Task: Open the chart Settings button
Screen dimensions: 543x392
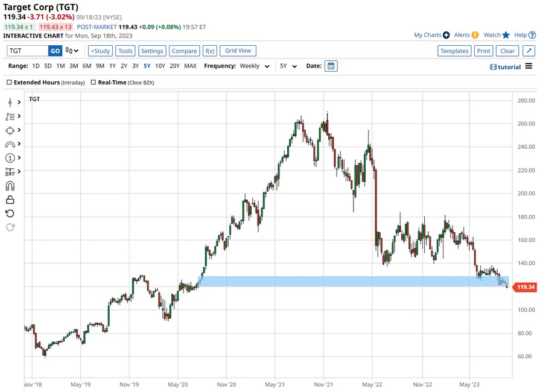Action: click(152, 51)
